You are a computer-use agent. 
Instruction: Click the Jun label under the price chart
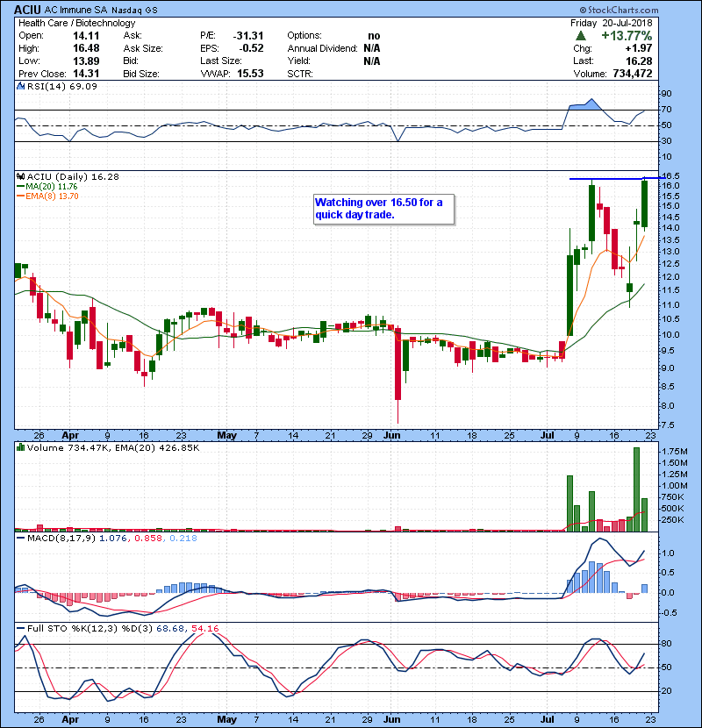click(391, 436)
